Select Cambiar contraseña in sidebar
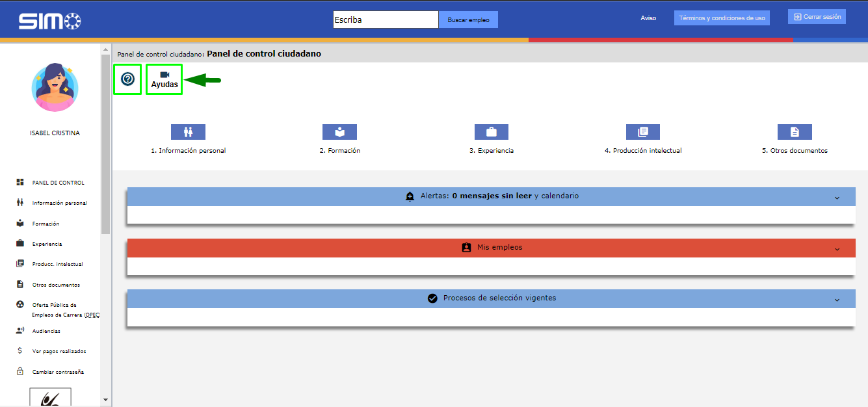The width and height of the screenshot is (868, 407). (x=57, y=372)
